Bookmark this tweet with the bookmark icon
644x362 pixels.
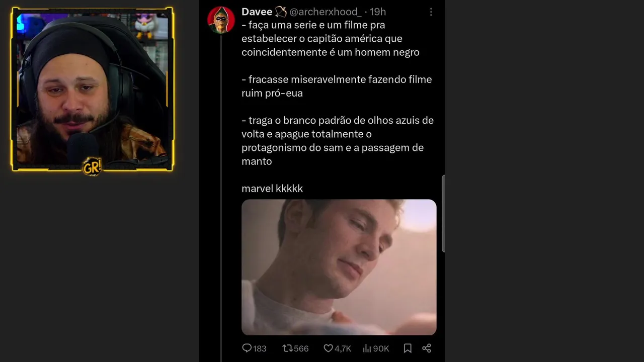(x=408, y=348)
